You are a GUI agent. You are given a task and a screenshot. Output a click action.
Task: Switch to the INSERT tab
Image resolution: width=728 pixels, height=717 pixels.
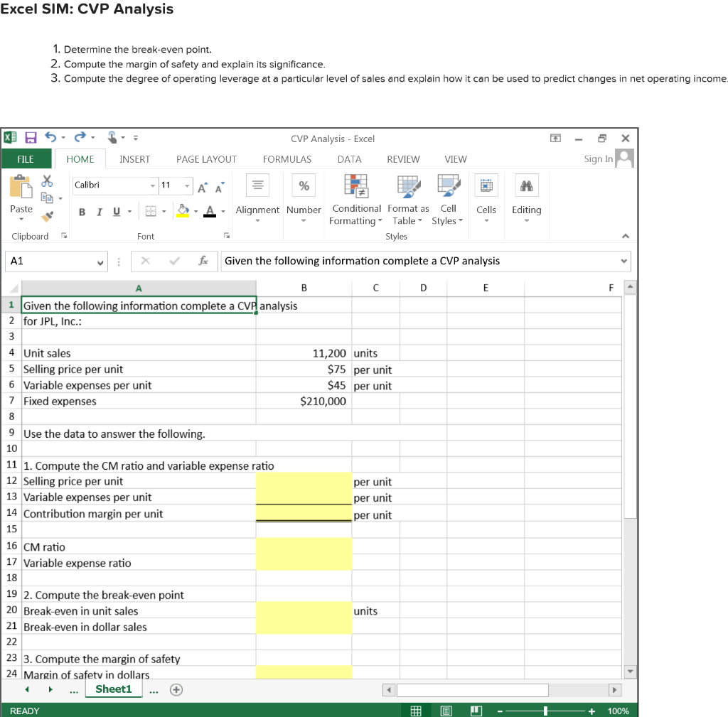(x=134, y=159)
